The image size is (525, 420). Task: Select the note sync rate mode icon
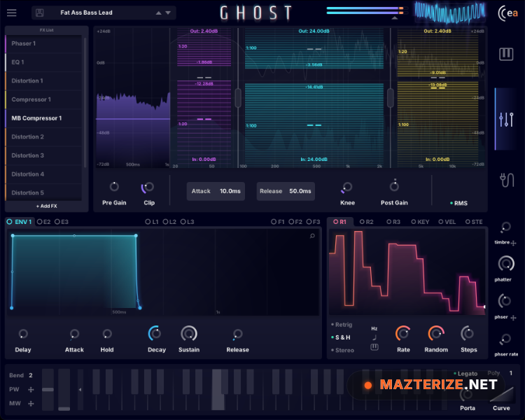coord(374,337)
